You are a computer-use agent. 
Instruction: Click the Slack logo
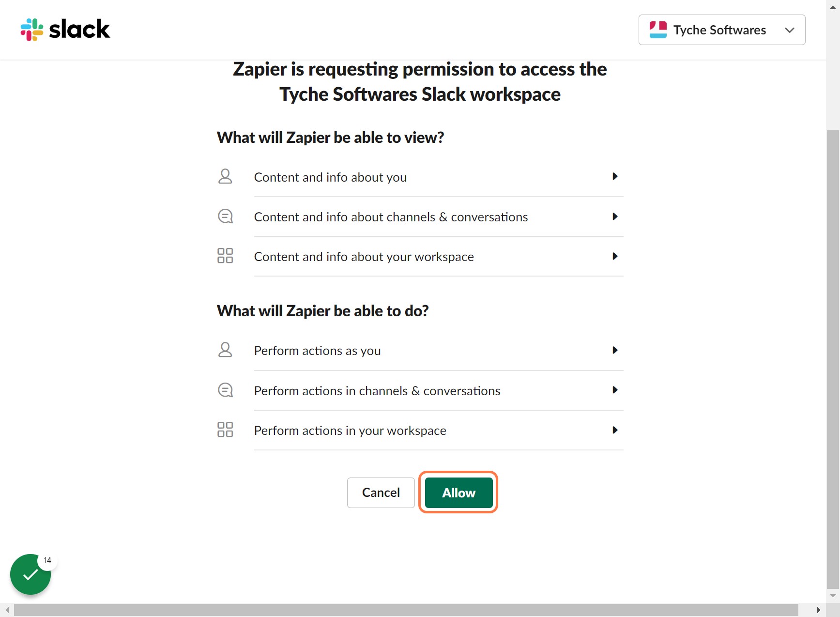point(65,30)
